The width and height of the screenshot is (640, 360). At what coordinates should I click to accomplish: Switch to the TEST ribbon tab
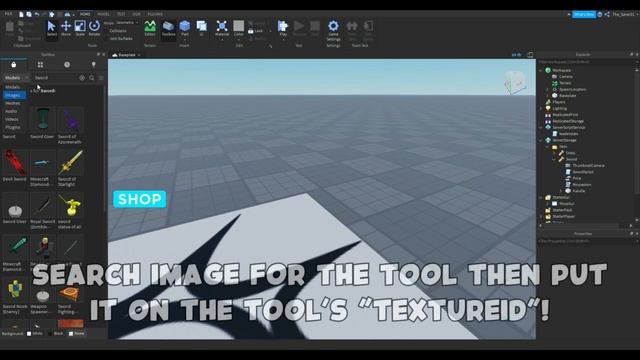121,14
